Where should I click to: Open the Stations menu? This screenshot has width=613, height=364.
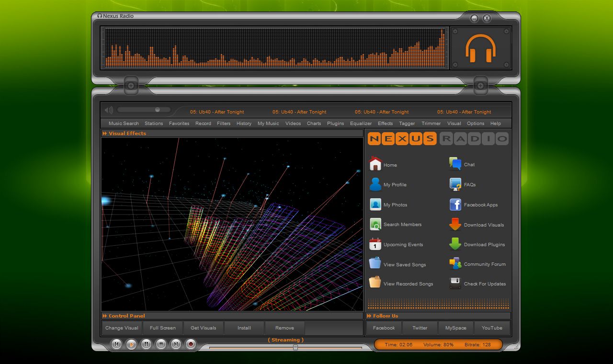[x=154, y=124]
